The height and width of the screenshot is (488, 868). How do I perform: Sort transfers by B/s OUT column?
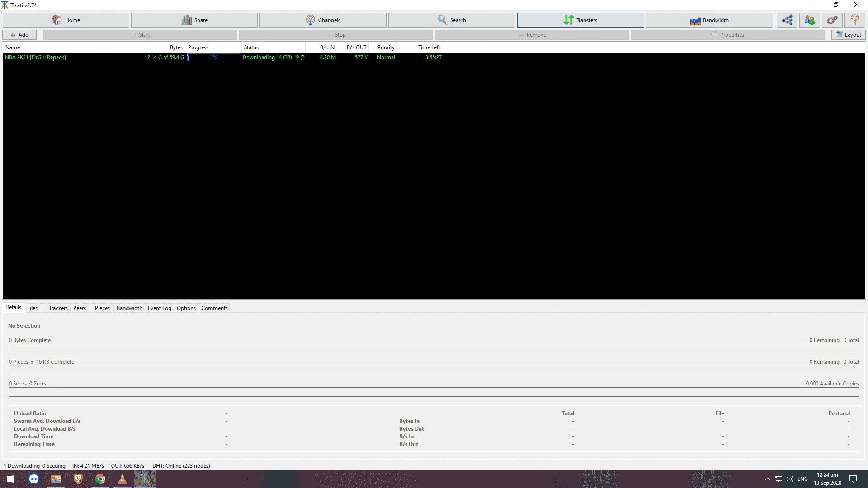coord(353,47)
